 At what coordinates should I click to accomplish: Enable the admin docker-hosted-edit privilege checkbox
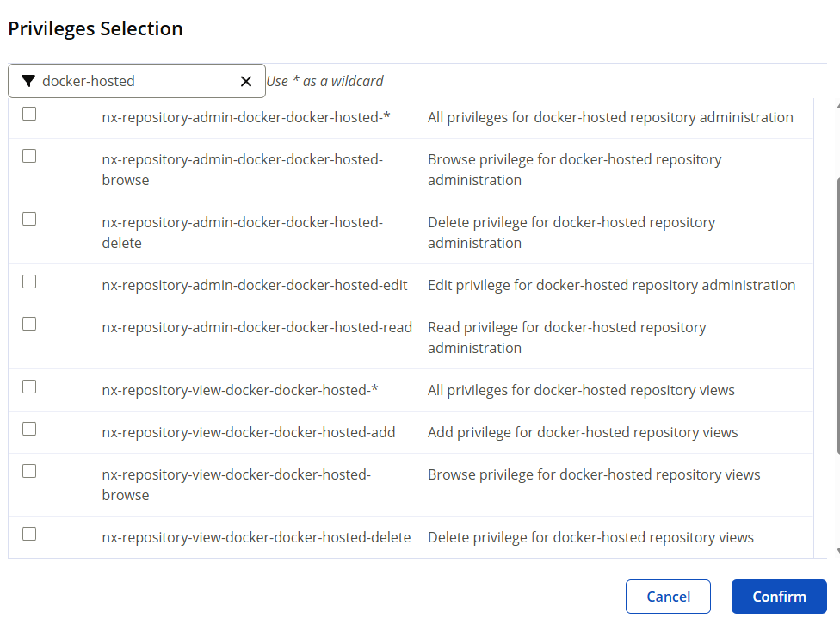click(29, 282)
